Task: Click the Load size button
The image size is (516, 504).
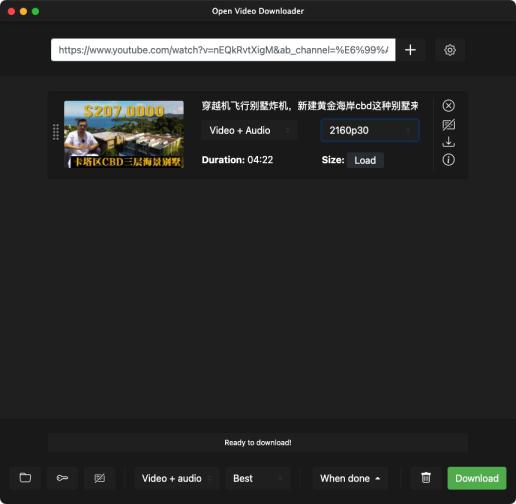Action: 365,160
